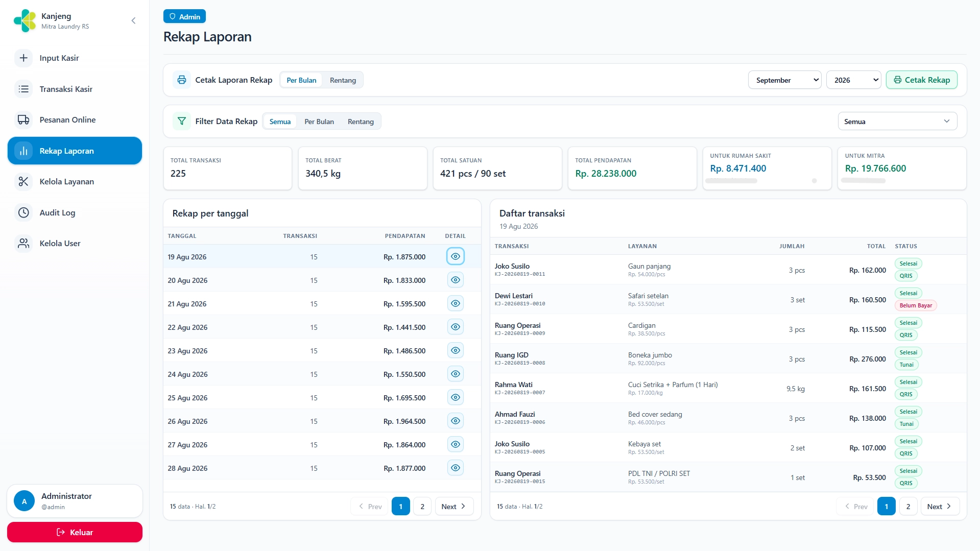The width and height of the screenshot is (980, 551).
Task: Click the truck icon for Pesanan Online
Action: tap(23, 120)
